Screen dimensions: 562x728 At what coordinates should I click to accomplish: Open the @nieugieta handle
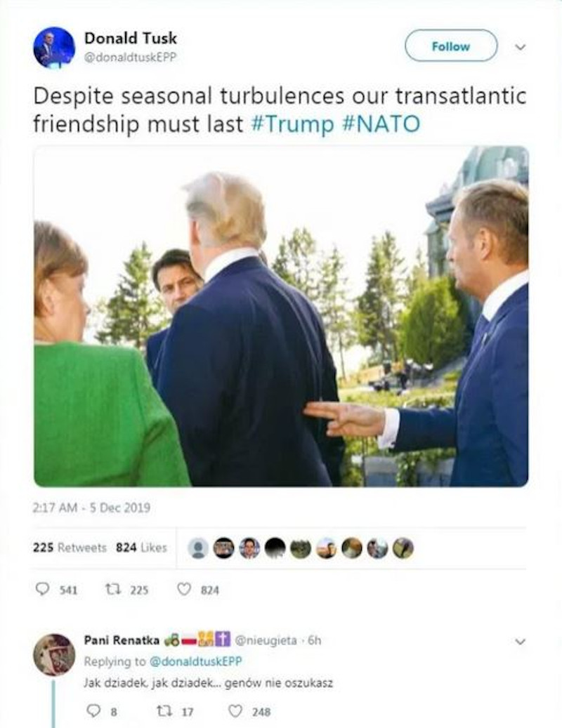click(x=266, y=641)
